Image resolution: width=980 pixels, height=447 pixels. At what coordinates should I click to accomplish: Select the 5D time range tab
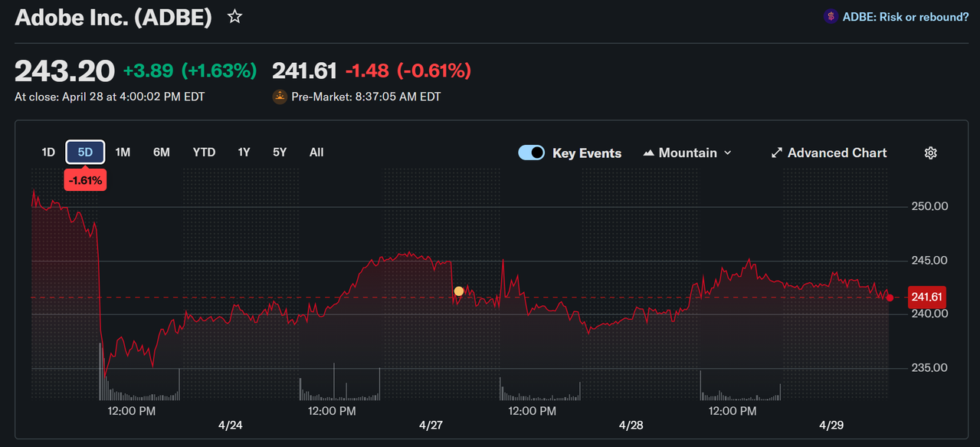[x=85, y=152]
